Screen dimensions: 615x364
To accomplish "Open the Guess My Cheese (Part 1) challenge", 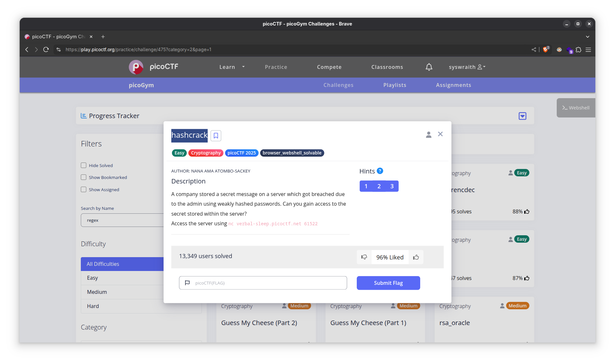I will point(368,323).
